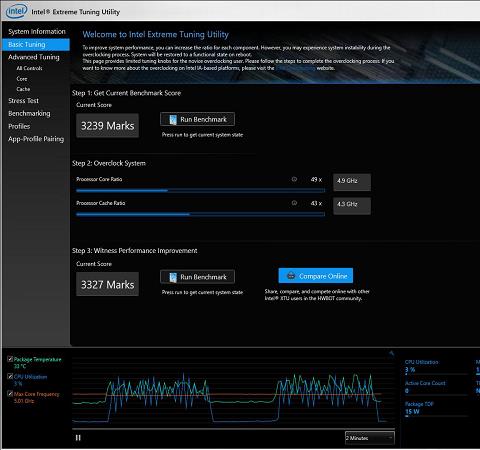
Task: Click the Welcome to Intel Extreme Tuning Utility title
Action: coord(156,34)
